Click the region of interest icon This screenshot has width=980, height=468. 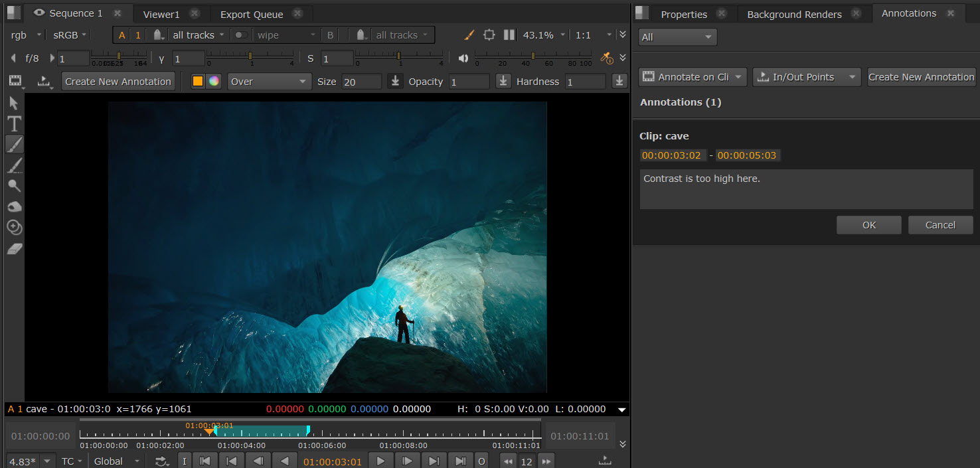pos(489,35)
